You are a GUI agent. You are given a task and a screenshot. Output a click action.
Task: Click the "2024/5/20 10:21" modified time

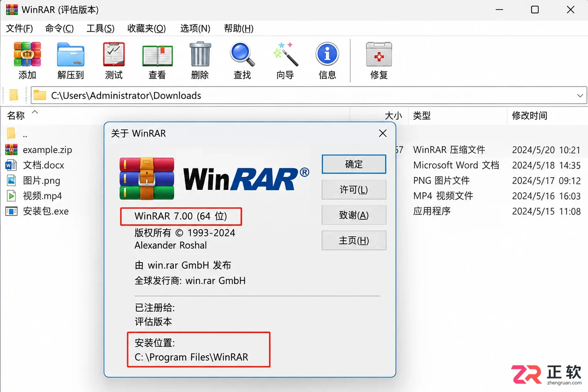coord(546,150)
